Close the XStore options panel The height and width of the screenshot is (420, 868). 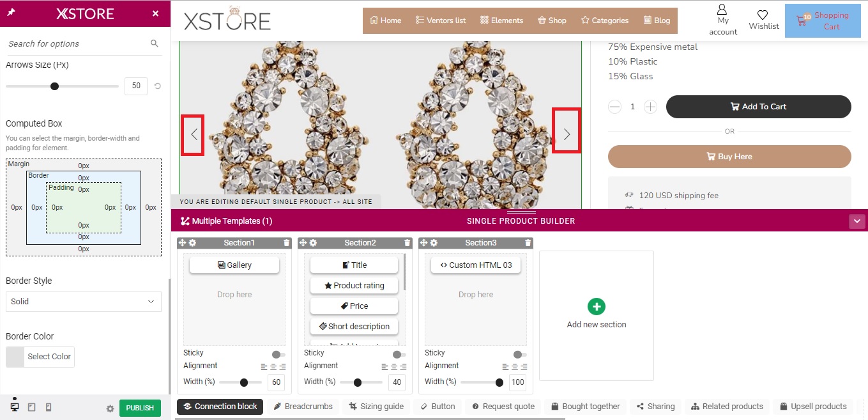[x=155, y=13]
